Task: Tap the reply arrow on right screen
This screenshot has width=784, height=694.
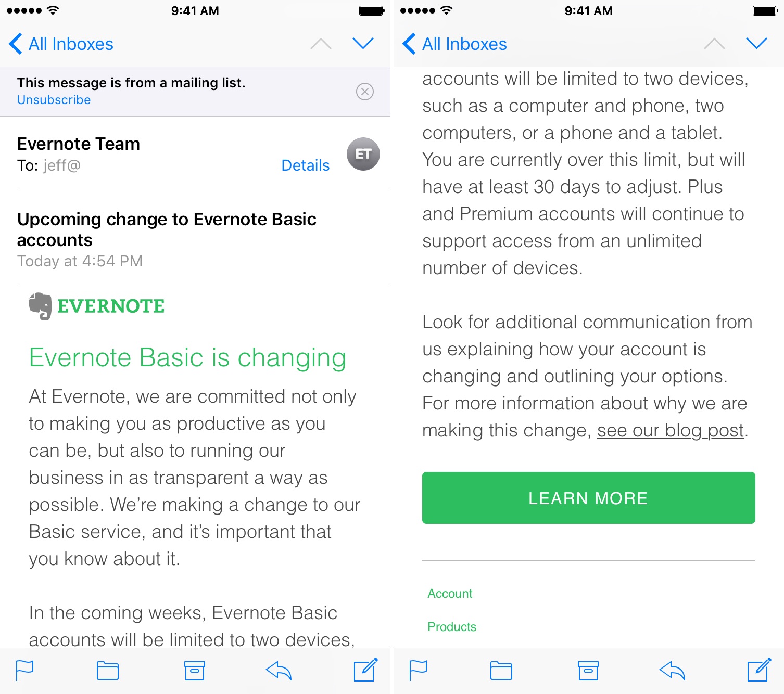Action: coord(672,671)
